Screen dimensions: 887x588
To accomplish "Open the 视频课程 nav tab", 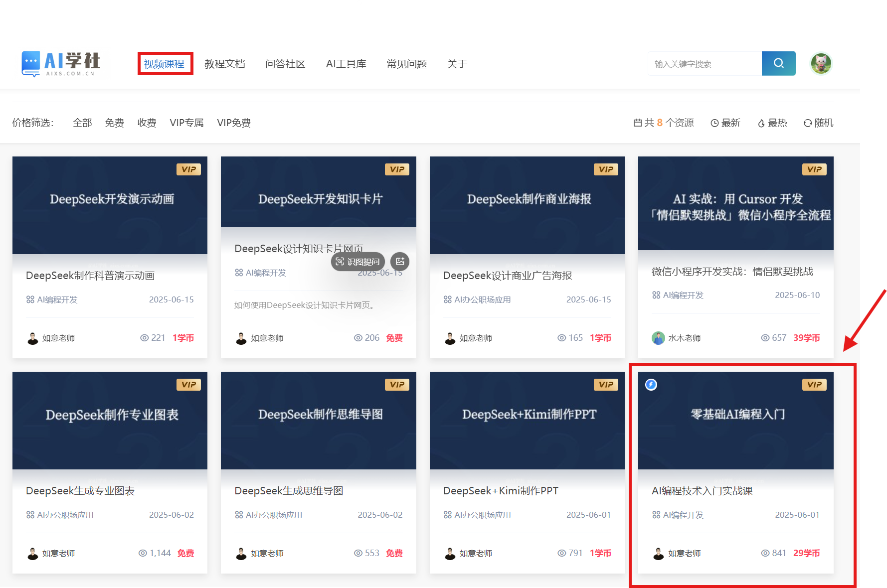I will 164,64.
